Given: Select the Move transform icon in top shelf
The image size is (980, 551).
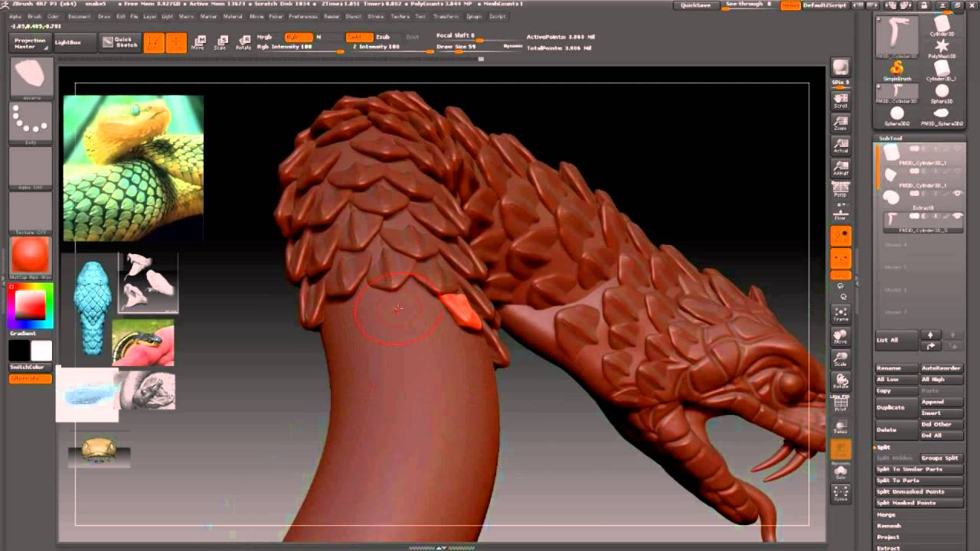Looking at the screenshot, I should (x=198, y=43).
